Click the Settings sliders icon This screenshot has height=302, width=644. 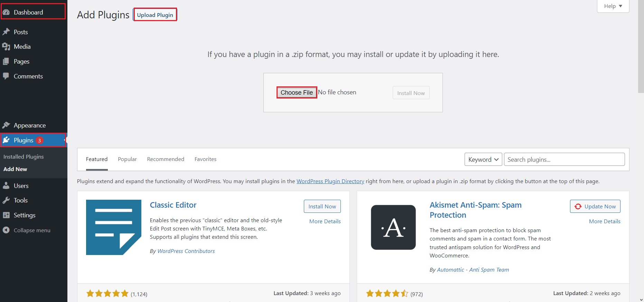(x=6, y=215)
